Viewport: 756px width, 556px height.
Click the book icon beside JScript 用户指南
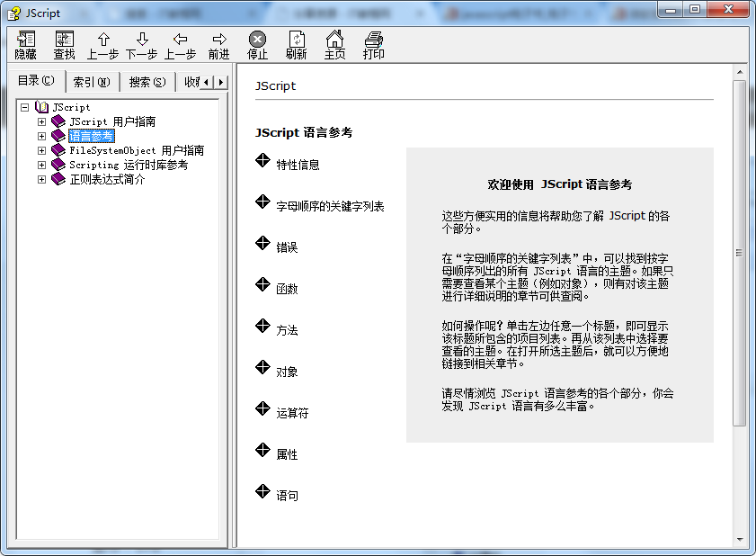[58, 121]
